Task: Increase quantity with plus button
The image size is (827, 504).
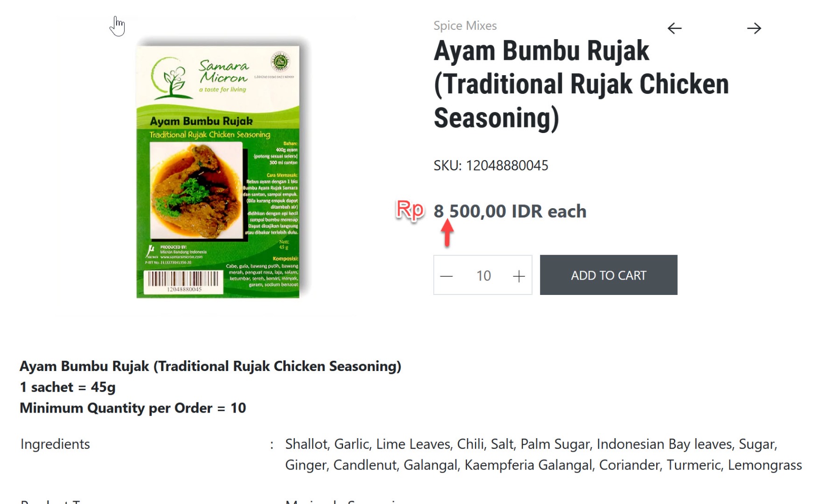Action: pos(519,276)
